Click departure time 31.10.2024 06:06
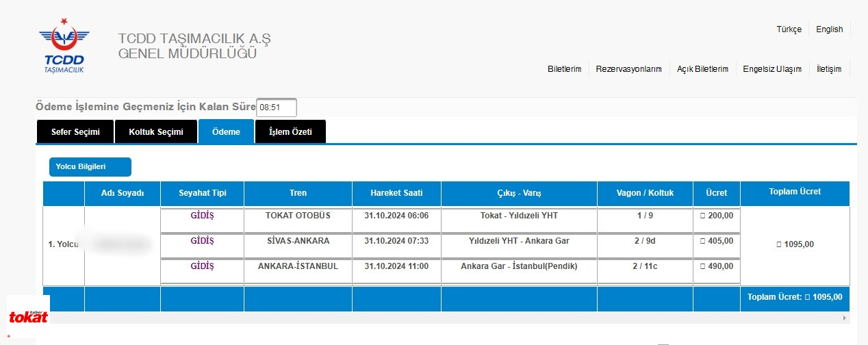 point(396,216)
